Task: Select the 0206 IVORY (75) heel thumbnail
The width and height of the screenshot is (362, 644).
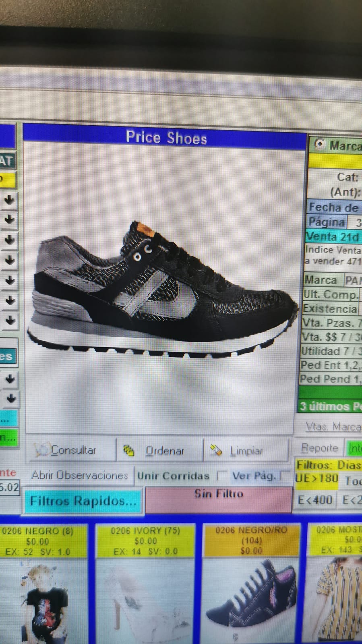Action: [x=145, y=596]
